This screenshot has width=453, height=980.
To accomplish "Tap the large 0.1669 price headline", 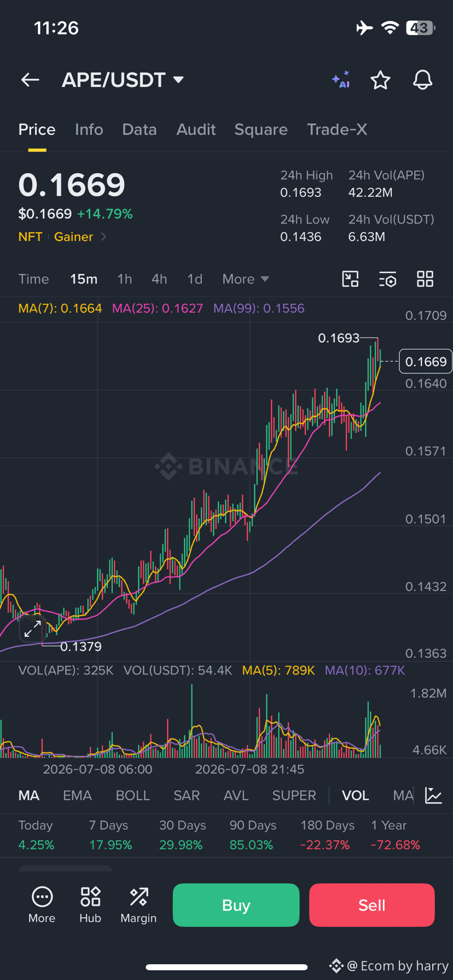I will 72,185.
